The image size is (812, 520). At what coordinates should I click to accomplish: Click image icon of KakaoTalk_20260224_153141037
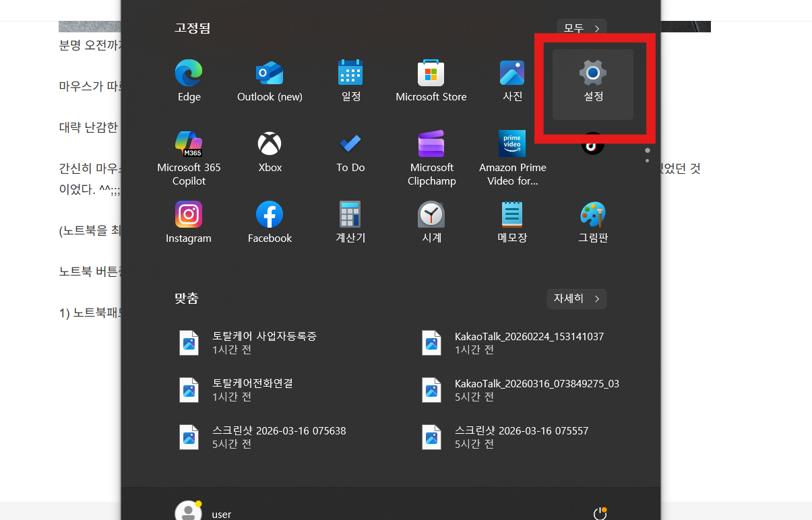[x=431, y=343]
